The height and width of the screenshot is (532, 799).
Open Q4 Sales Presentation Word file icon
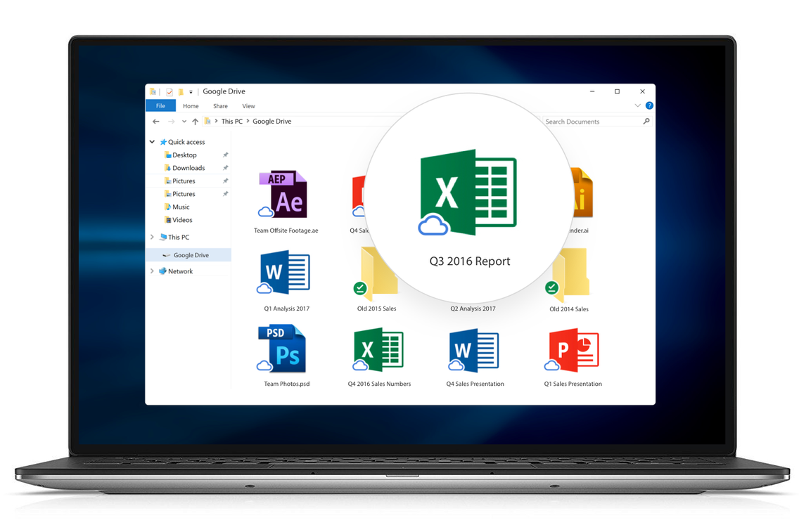tap(474, 350)
